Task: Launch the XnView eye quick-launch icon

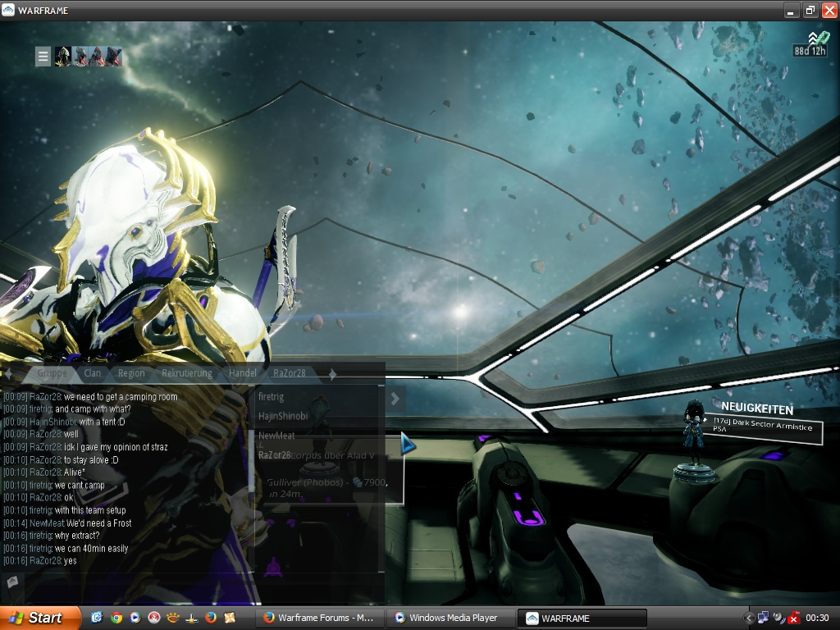Action: coord(172,618)
